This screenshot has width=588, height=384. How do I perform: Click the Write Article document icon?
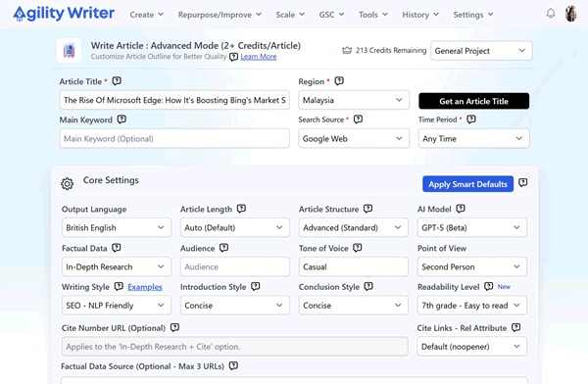point(69,50)
